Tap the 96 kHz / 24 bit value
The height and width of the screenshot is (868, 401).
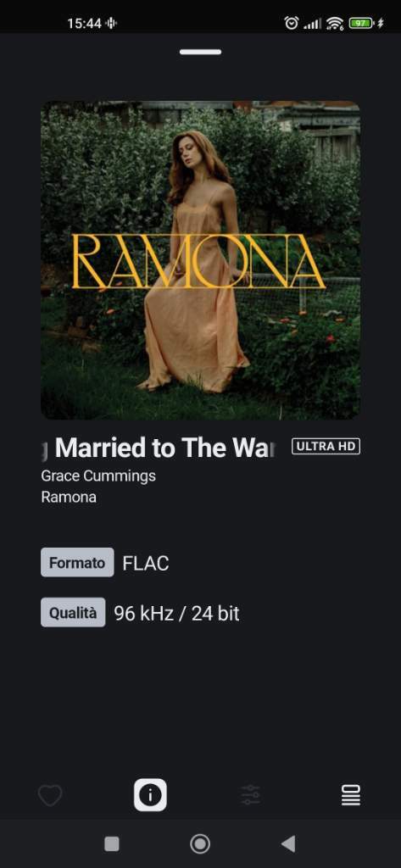(176, 614)
